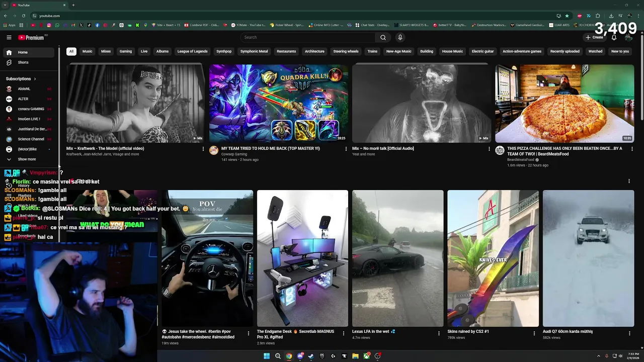Viewport: 644px width, 362px height.
Task: Open File Explorer from the taskbar
Action: pyautogui.click(x=355, y=356)
